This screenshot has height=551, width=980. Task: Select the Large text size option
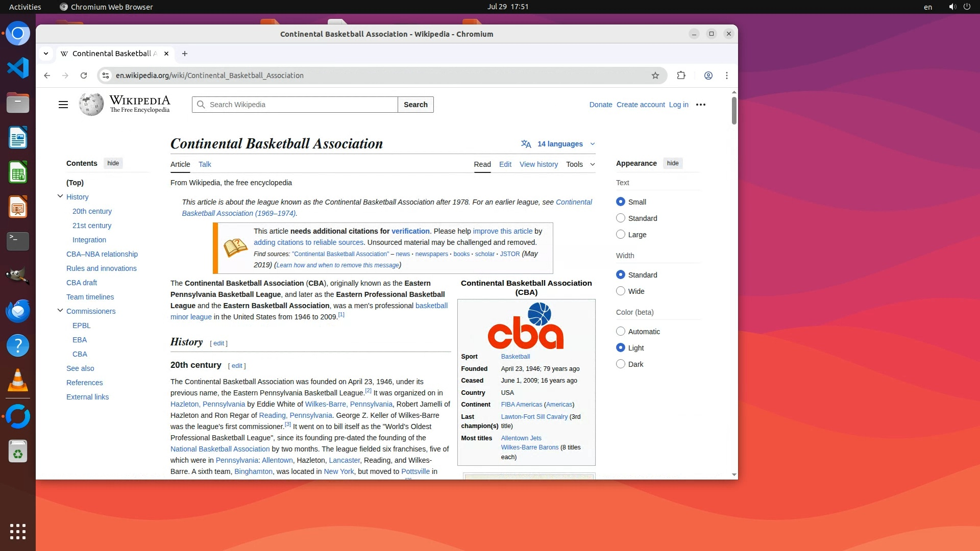click(621, 235)
